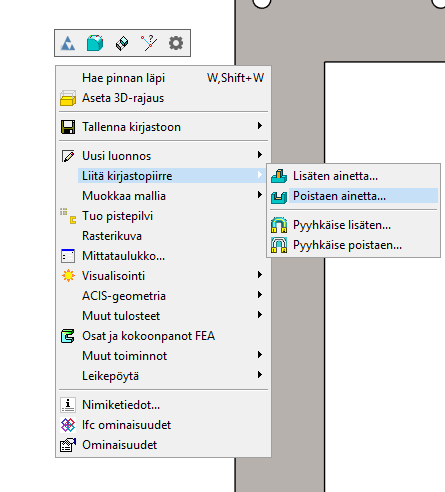The height and width of the screenshot is (492, 445).
Task: Expand the Uusi luonnos submenu arrow
Action: click(260, 155)
